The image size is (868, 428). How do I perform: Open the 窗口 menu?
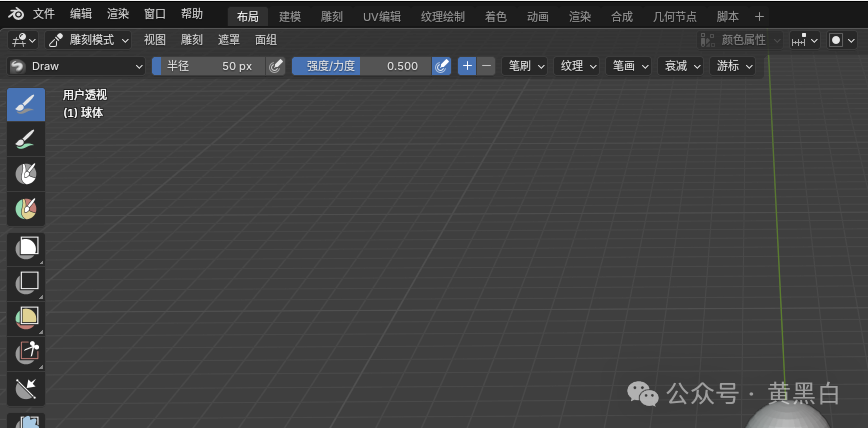(x=155, y=14)
